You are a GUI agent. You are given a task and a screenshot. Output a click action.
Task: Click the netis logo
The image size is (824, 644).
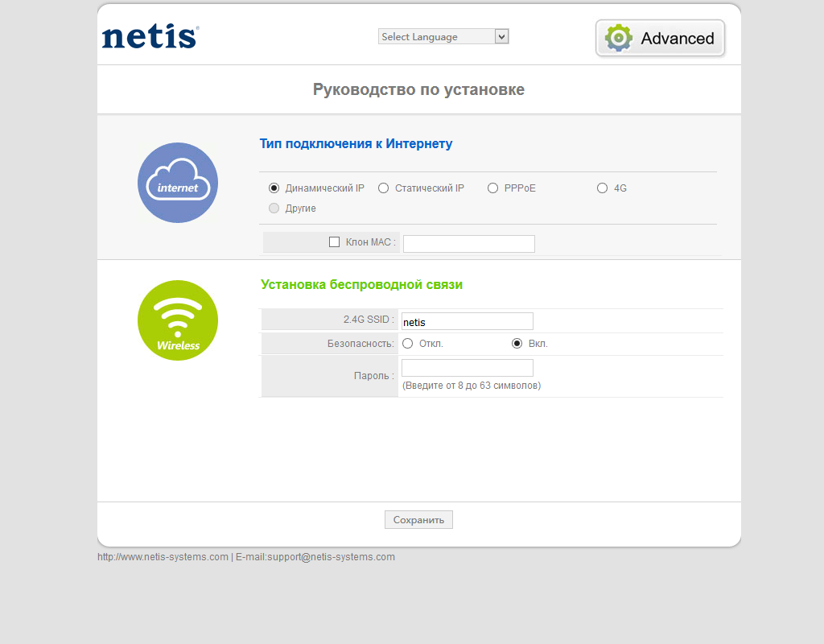click(150, 37)
